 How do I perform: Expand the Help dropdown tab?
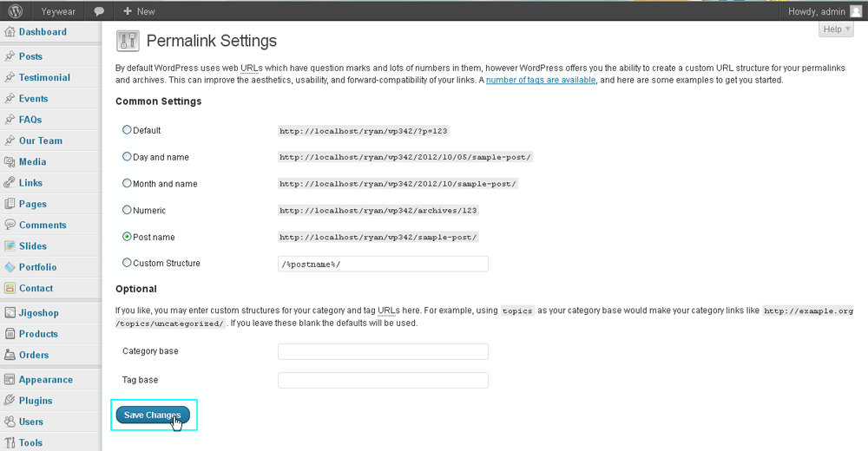[837, 29]
